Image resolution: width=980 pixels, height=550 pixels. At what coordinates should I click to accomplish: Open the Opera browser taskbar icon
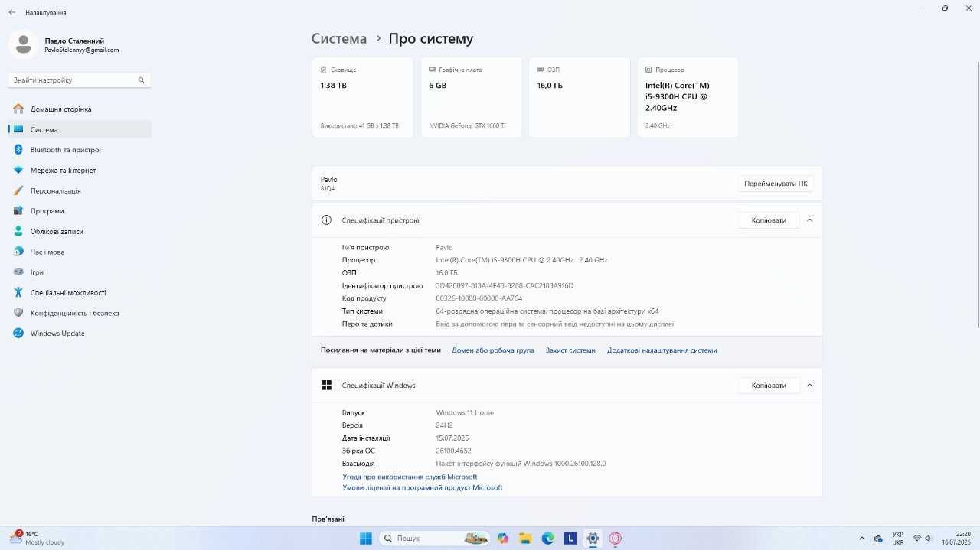(616, 539)
